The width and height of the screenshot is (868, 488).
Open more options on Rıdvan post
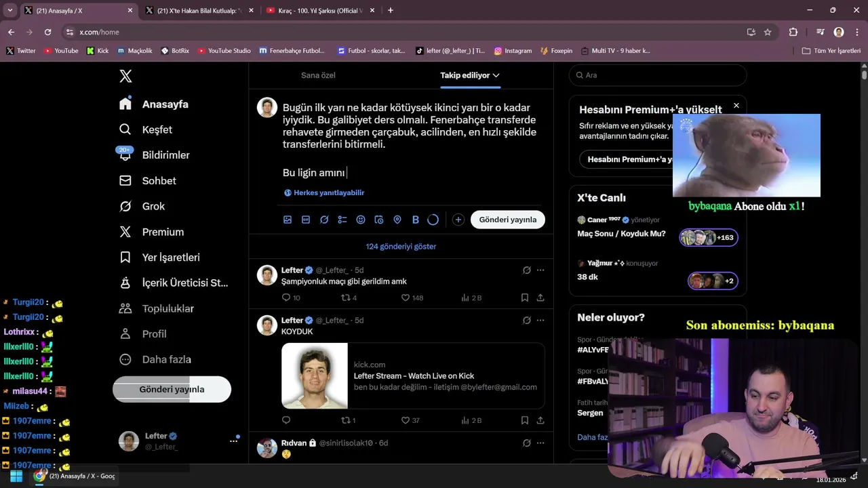(540, 443)
